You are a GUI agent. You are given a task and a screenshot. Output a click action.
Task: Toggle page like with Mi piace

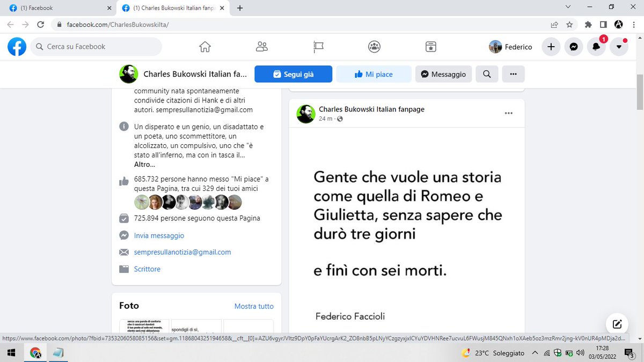(374, 73)
